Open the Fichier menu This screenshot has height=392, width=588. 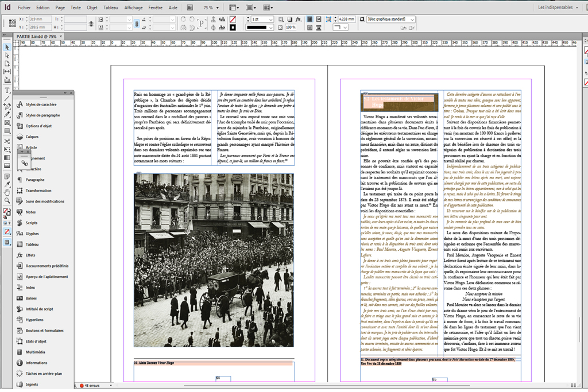[24, 7]
